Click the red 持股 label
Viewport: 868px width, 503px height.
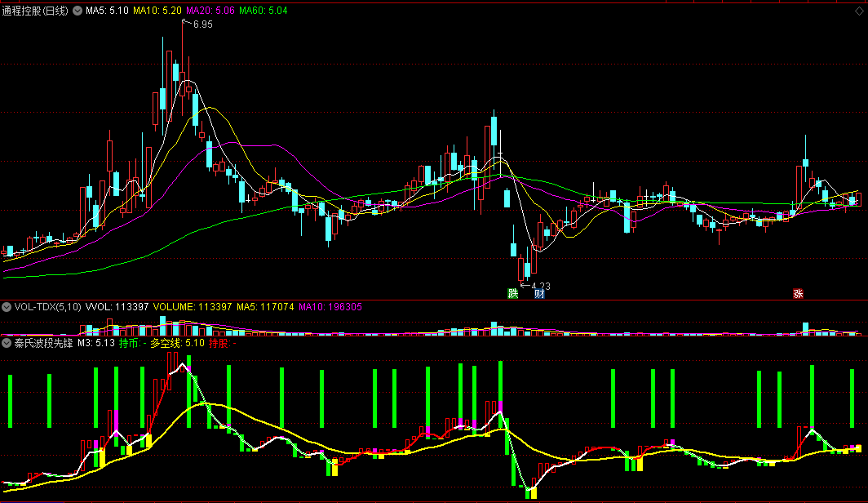point(223,344)
